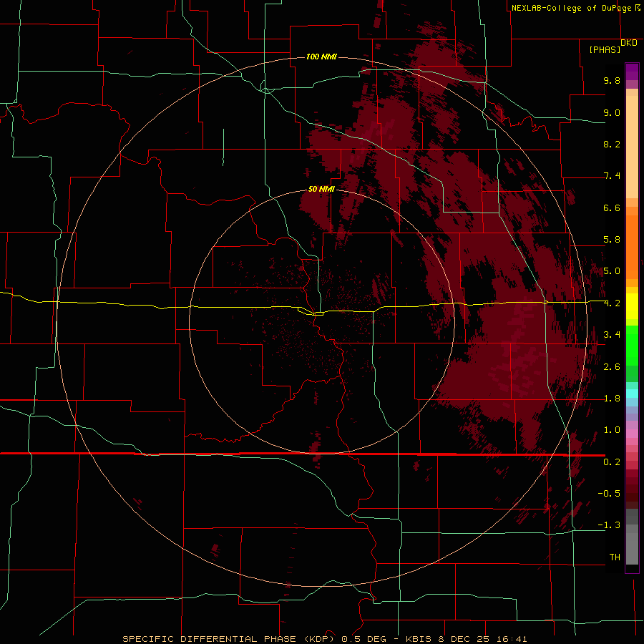Click the 1.8 scale value
644x644 pixels.
click(x=612, y=399)
